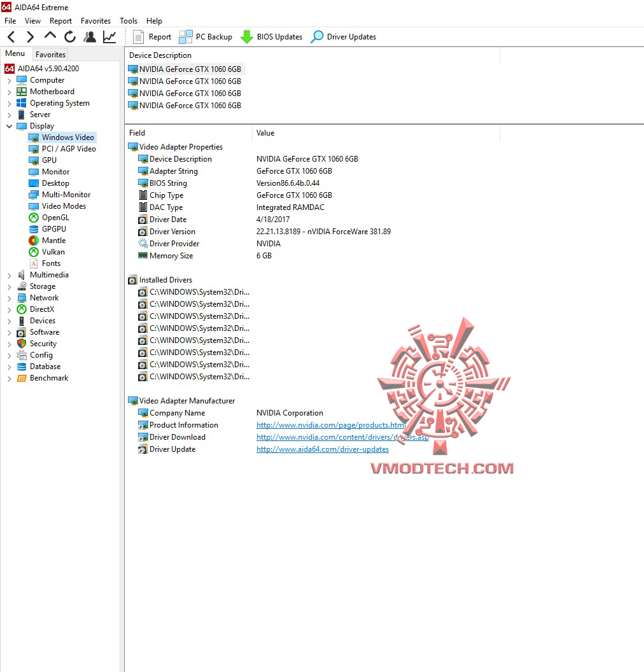Click the Config gear icon
Image resolution: width=644 pixels, height=672 pixels.
click(x=22, y=355)
